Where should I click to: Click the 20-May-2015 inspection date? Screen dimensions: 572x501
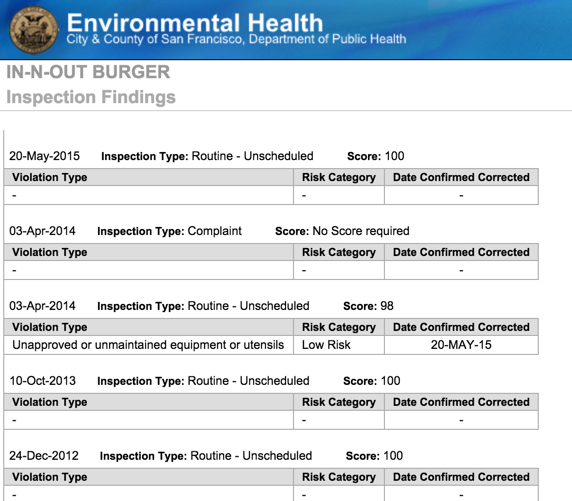pos(45,156)
